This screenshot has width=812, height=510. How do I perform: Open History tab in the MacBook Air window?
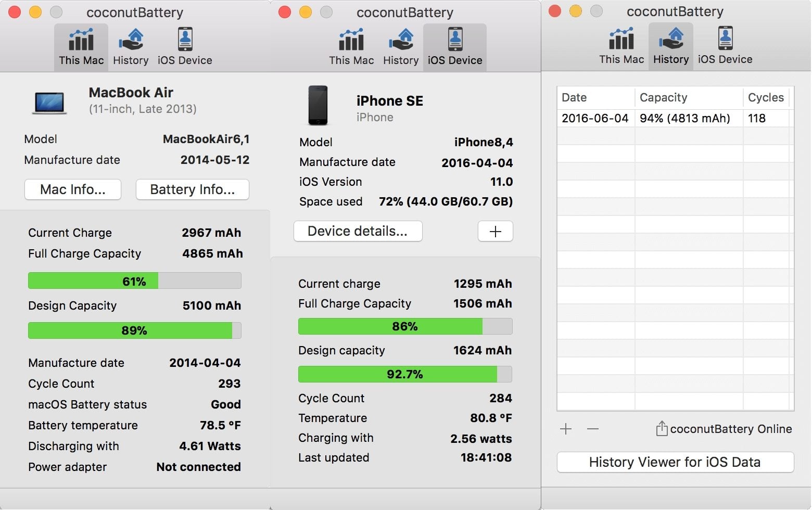pos(131,47)
